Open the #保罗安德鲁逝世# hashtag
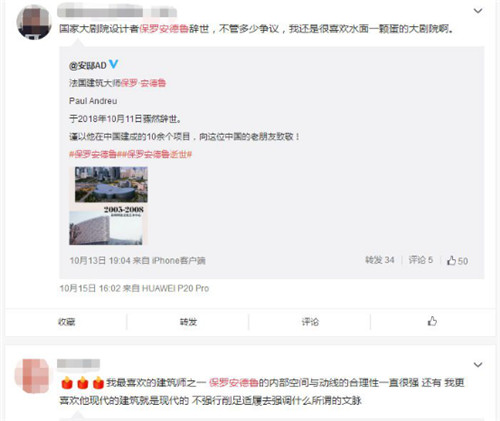500x421 pixels. point(154,154)
